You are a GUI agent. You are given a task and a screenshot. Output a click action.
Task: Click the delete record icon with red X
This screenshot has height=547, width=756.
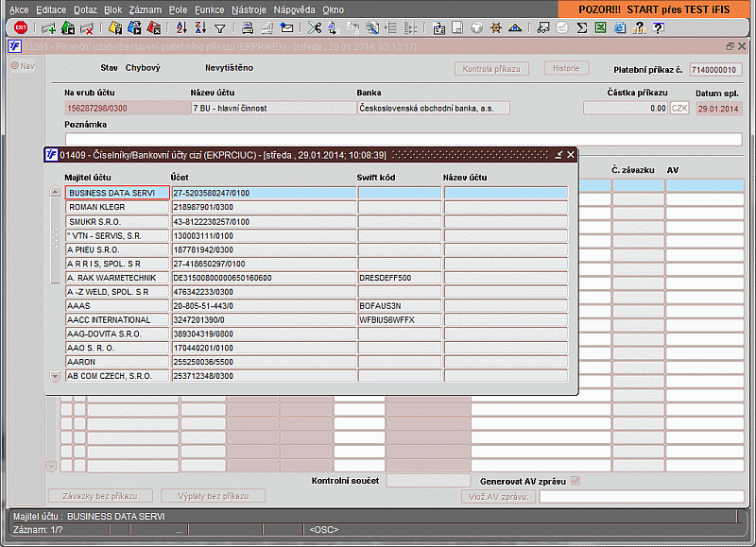pos(87,28)
